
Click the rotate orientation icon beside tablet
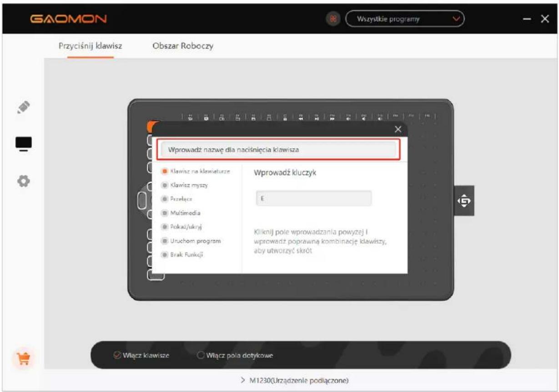[464, 201]
